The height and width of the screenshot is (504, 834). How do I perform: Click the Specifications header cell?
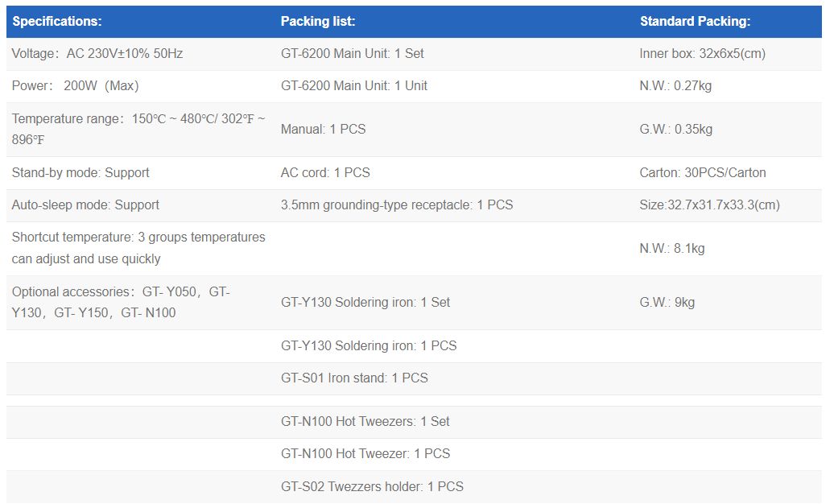pos(57,22)
